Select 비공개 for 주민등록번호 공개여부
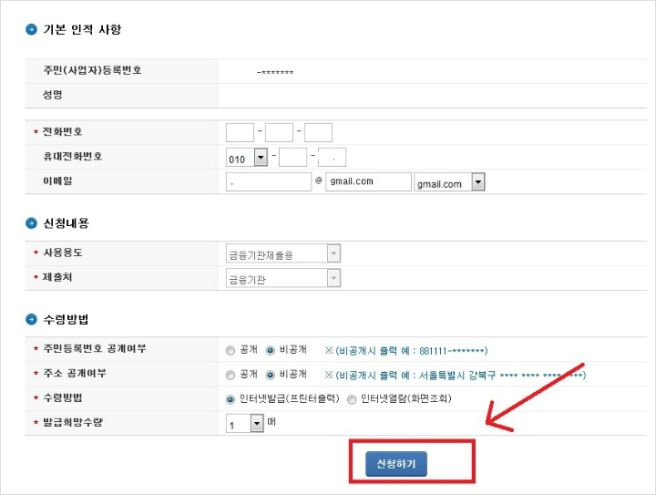The height and width of the screenshot is (495, 656). click(270, 350)
